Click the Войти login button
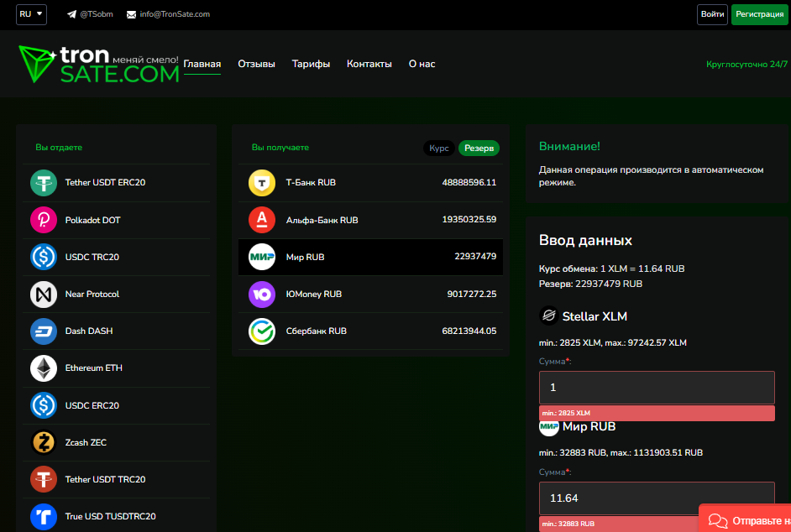This screenshot has height=532, width=791. pyautogui.click(x=712, y=14)
